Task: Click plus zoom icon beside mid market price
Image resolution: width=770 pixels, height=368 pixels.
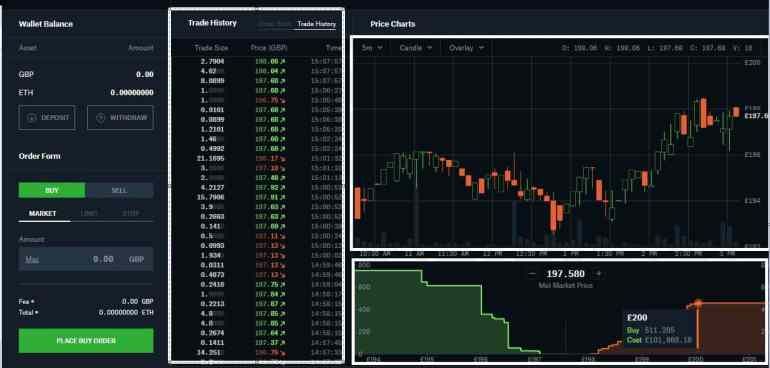Action: click(598, 274)
